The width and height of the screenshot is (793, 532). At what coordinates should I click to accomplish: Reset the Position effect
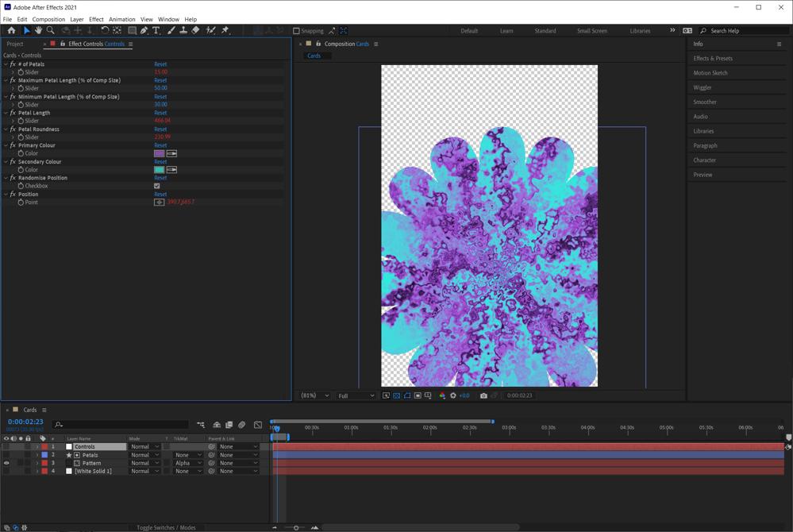click(x=160, y=195)
